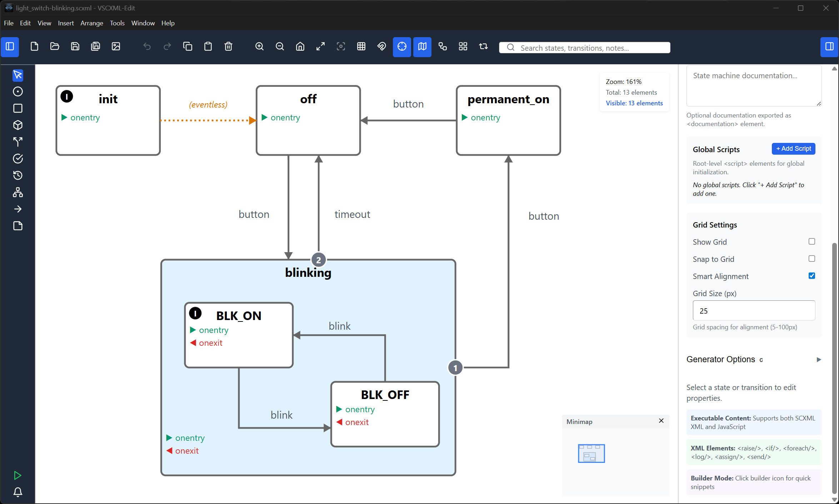This screenshot has width=839, height=504.
Task: Export diagram as image icon
Action: point(116,47)
